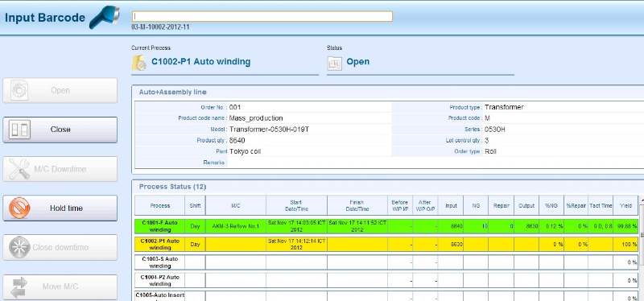Click the red prohibit icon for Hold time

pos(19,208)
